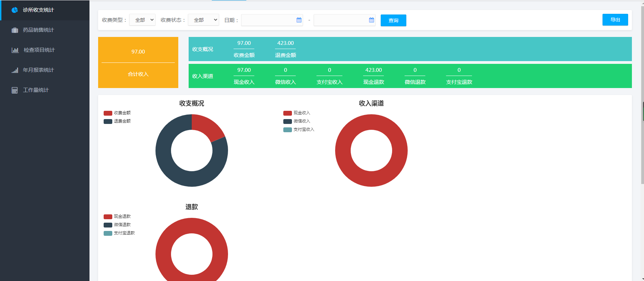Click the 导出 export button
This screenshot has width=644, height=281.
click(x=615, y=20)
